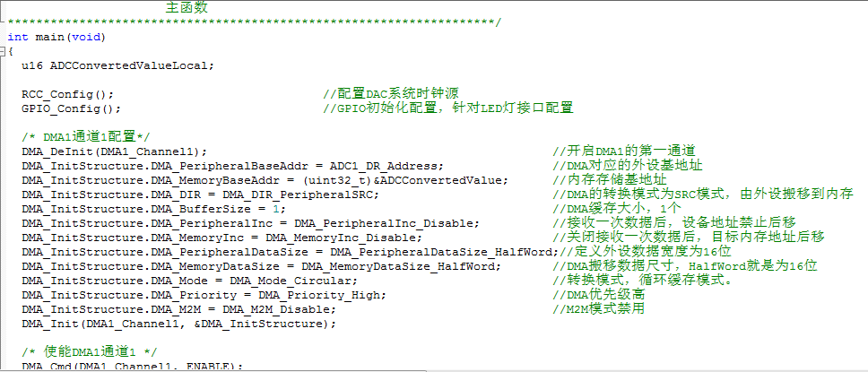Click the DMA_DeInit(DMA1_Channel1) statement
The height and width of the screenshot is (372, 868).
point(115,151)
